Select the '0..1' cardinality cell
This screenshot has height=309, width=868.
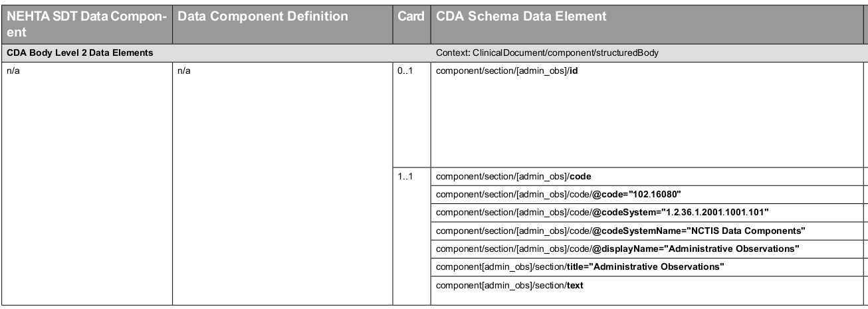pos(405,71)
